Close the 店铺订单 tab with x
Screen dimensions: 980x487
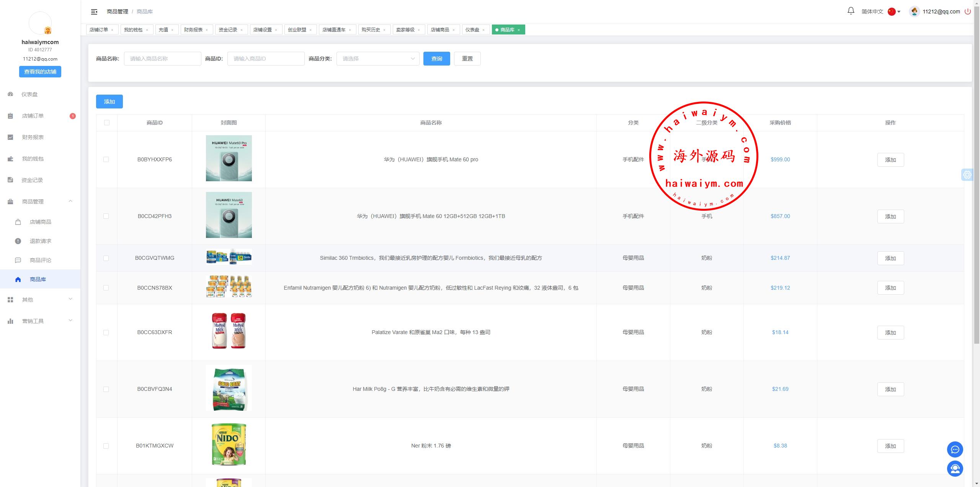point(112,30)
